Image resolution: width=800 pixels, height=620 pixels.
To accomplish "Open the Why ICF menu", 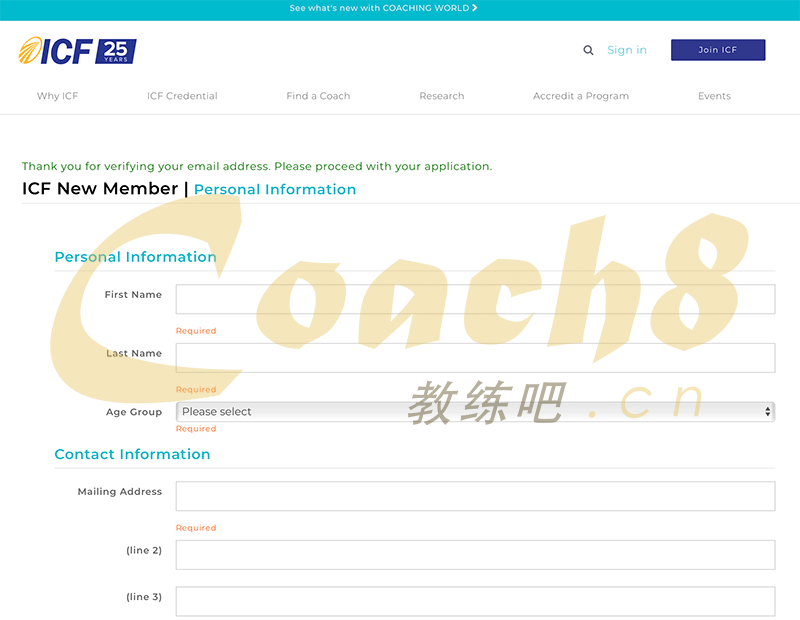I will pos(57,96).
